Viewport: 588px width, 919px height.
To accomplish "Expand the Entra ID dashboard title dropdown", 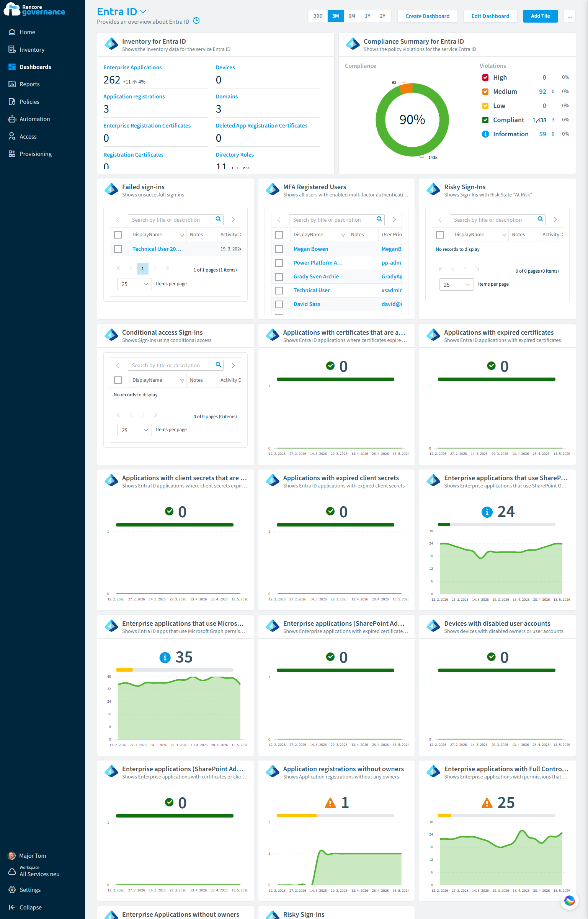I will (143, 12).
